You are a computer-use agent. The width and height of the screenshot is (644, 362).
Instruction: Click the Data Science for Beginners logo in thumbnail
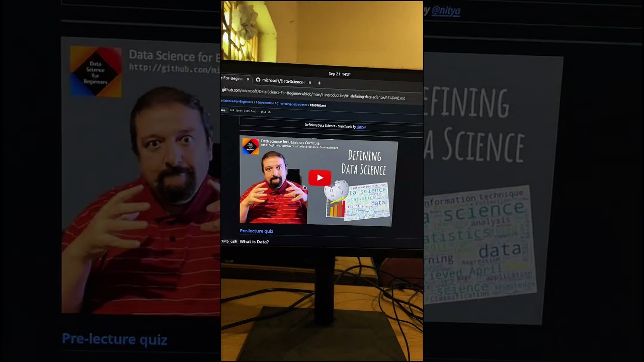click(250, 146)
